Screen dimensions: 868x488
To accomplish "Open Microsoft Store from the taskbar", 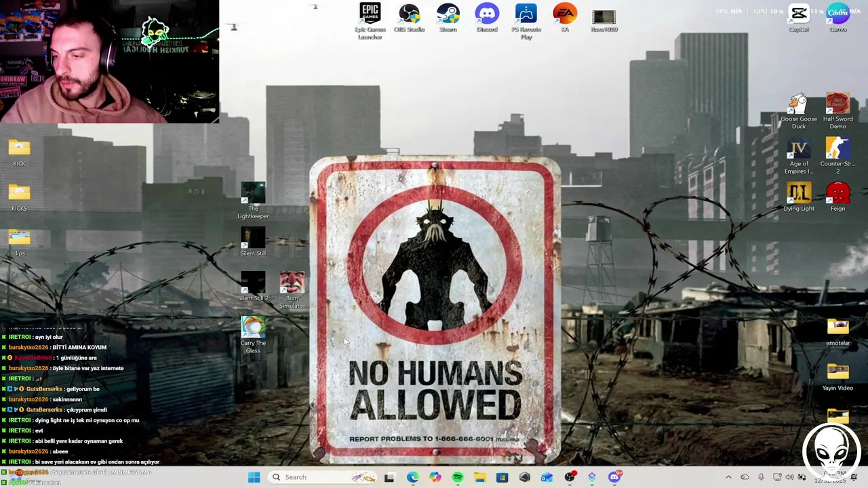I will pos(502,477).
